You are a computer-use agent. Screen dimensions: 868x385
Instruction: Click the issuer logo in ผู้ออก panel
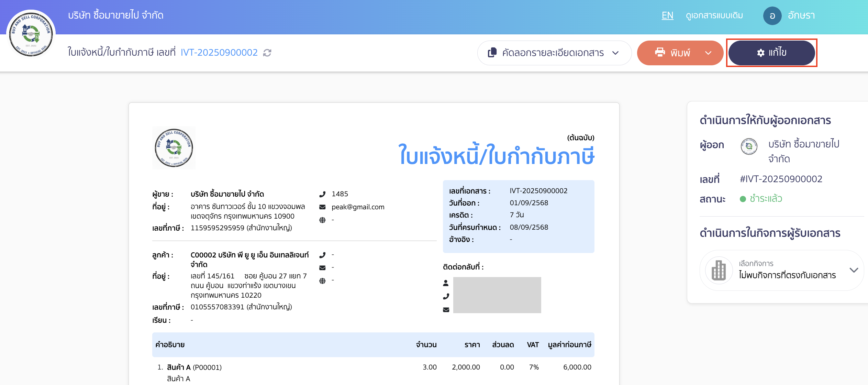[749, 146]
